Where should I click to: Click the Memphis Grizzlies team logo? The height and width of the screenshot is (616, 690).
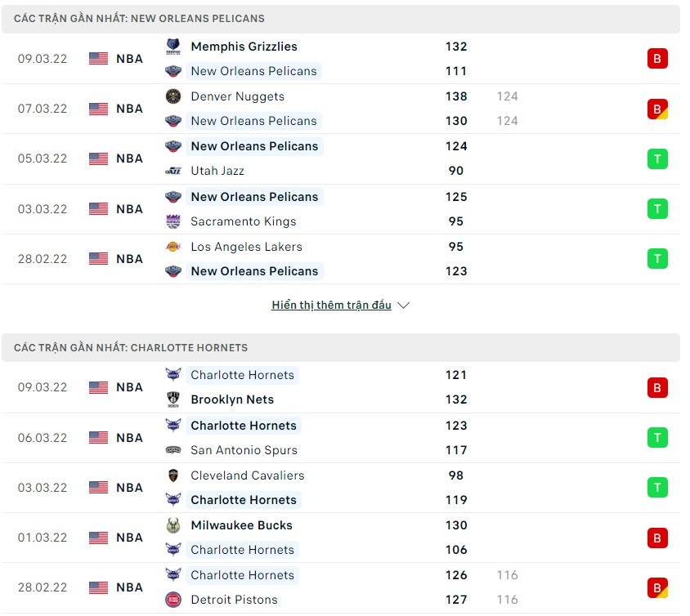point(172,47)
